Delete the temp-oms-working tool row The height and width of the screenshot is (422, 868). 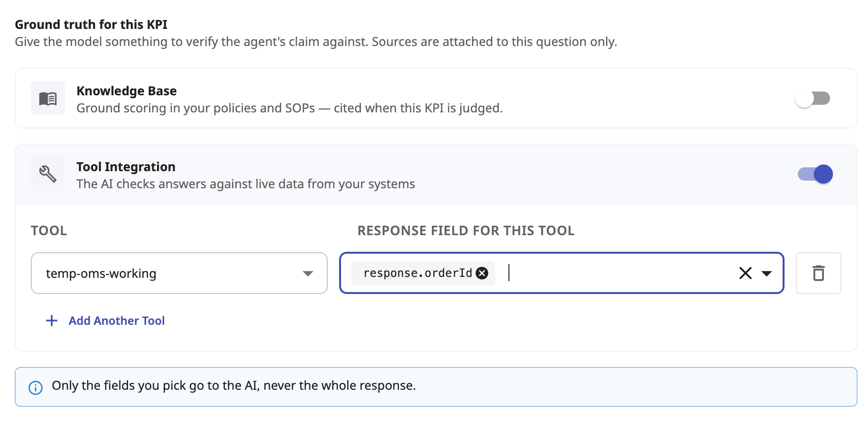pyautogui.click(x=818, y=273)
